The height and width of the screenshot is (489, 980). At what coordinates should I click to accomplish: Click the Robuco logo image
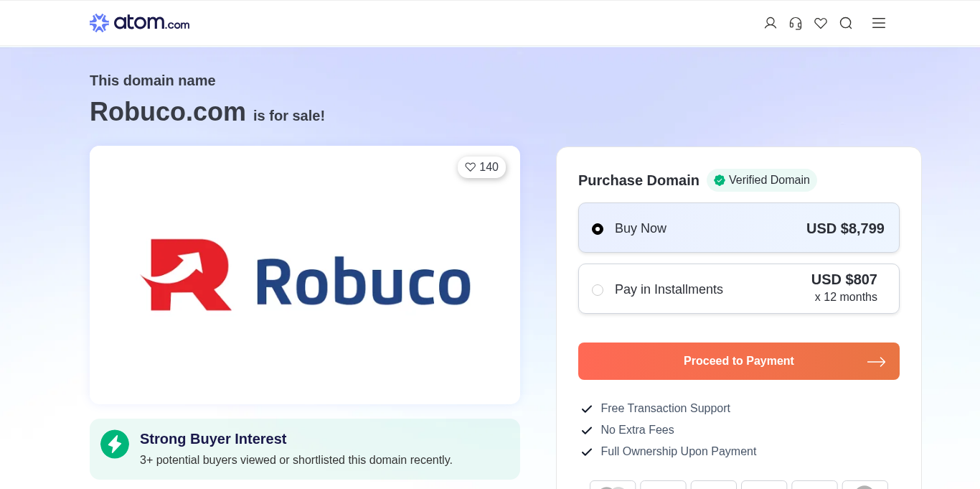(305, 275)
